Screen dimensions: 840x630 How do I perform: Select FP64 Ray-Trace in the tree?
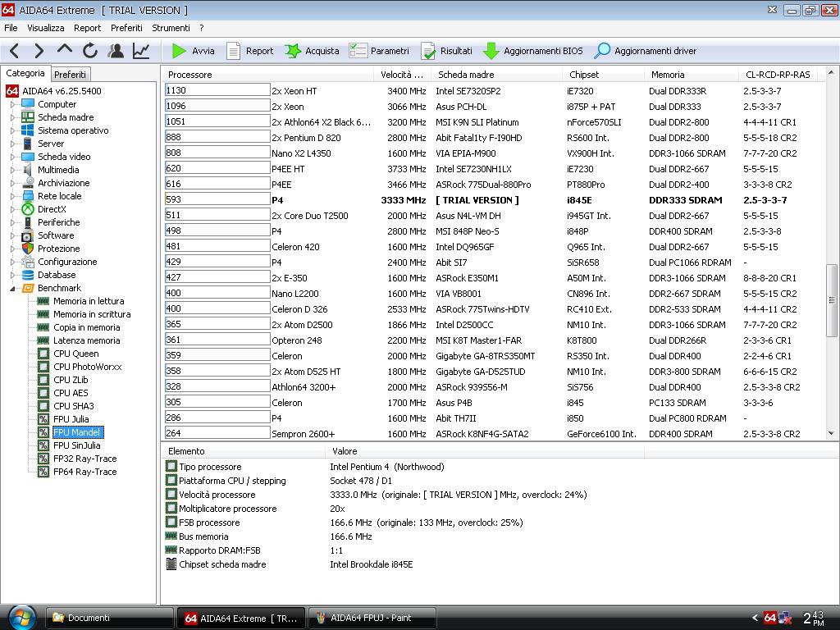tap(84, 472)
